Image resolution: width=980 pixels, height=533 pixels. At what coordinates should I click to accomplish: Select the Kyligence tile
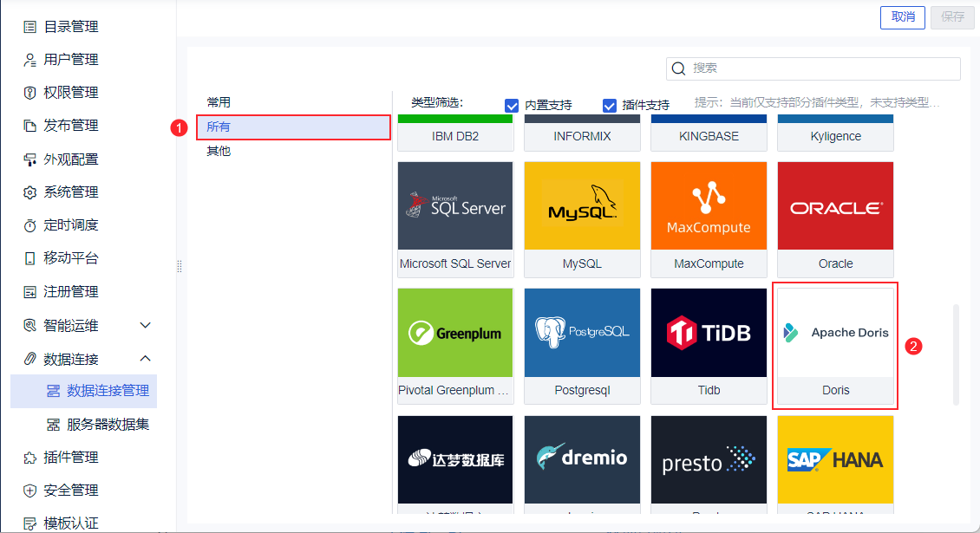pos(836,133)
